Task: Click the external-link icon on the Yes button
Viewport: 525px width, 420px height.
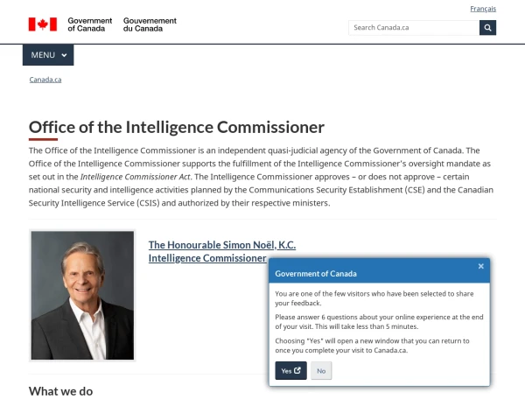Action: 297,371
